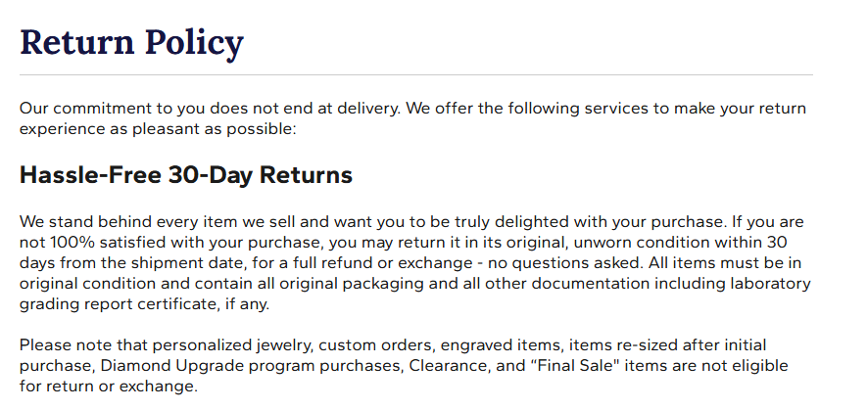Image resolution: width=868 pixels, height=410 pixels.
Task: Click the words 'for return or exchange'
Action: click(x=108, y=387)
